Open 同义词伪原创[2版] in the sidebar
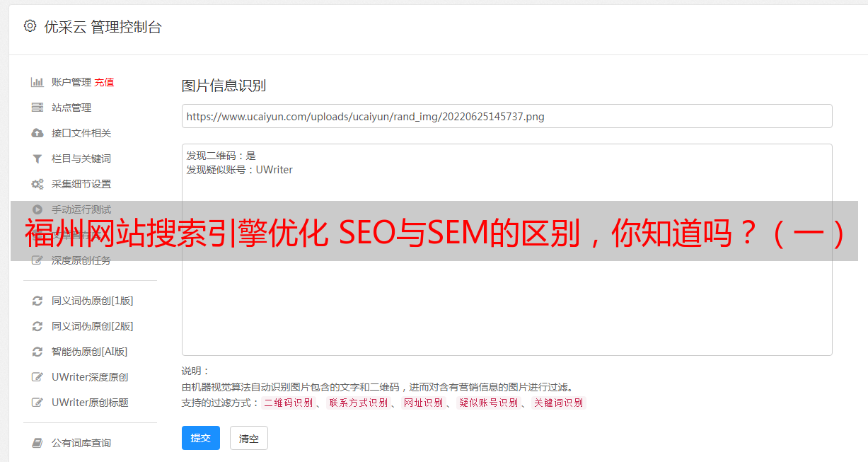The height and width of the screenshot is (462, 868). [92, 326]
